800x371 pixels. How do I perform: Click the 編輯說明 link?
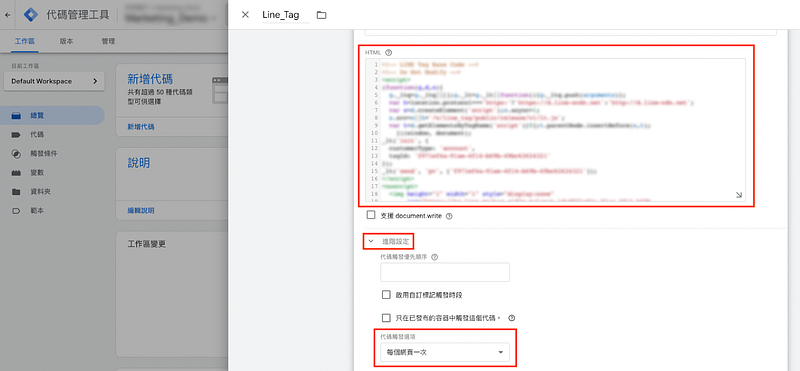point(141,210)
